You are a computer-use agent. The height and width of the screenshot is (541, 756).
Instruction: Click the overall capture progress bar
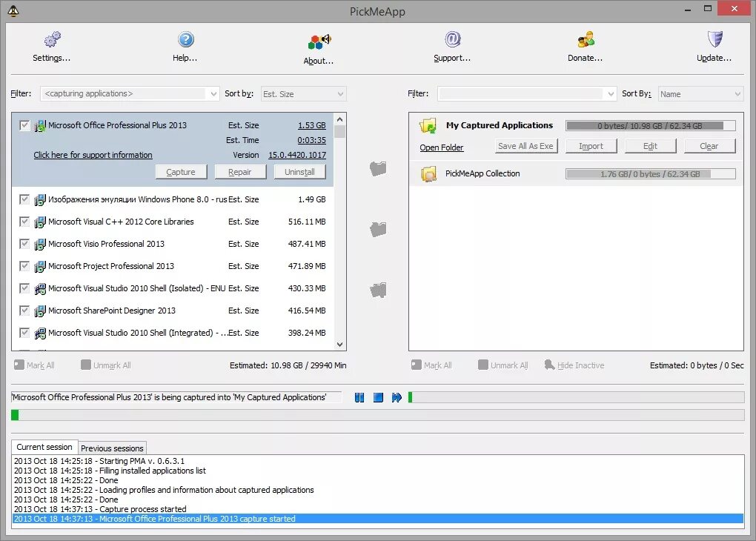pos(378,415)
